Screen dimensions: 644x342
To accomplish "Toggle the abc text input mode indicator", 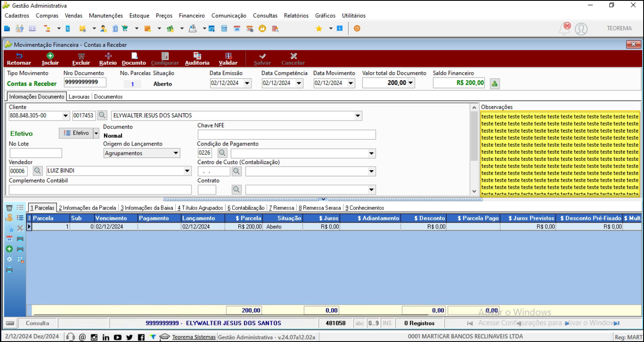I will coord(360,323).
